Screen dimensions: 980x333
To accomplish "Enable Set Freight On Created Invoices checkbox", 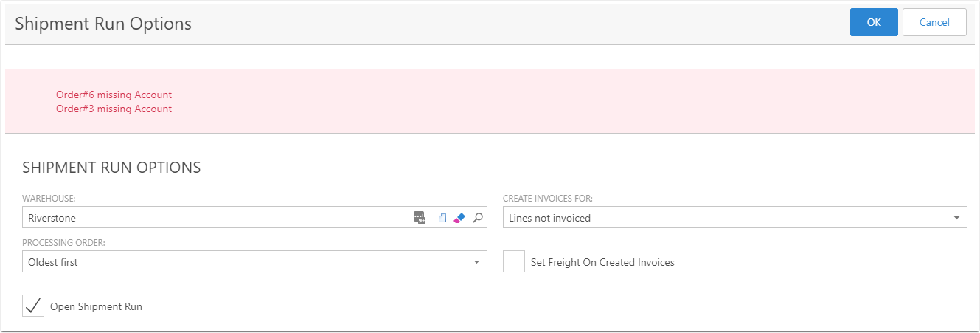I will [x=514, y=261].
